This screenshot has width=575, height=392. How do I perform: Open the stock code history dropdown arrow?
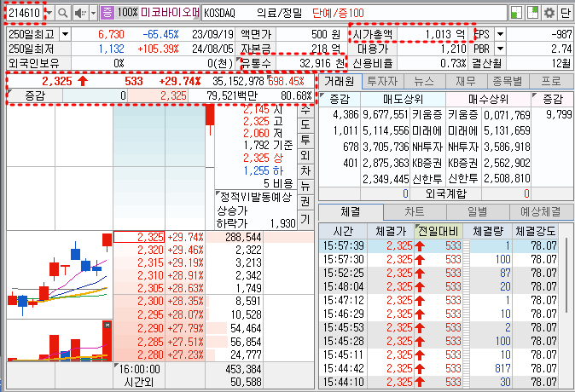pyautogui.click(x=49, y=13)
